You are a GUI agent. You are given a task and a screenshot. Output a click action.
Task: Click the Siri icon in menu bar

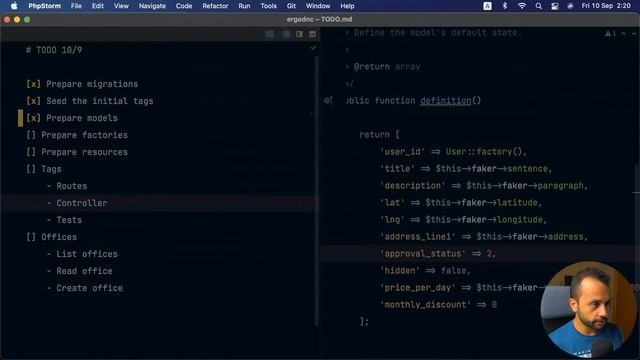coord(570,6)
